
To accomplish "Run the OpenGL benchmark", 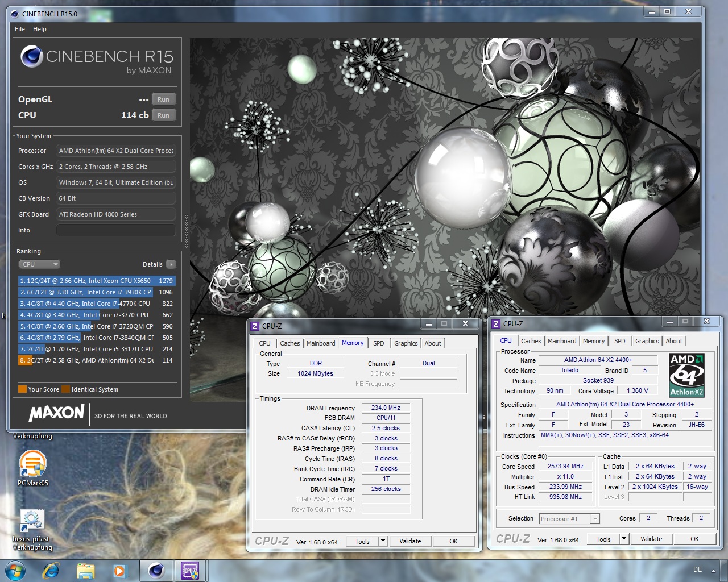I will click(x=164, y=99).
